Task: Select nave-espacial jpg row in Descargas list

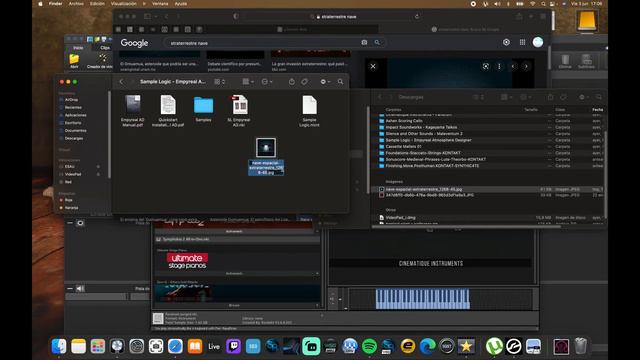Action: coord(488,189)
